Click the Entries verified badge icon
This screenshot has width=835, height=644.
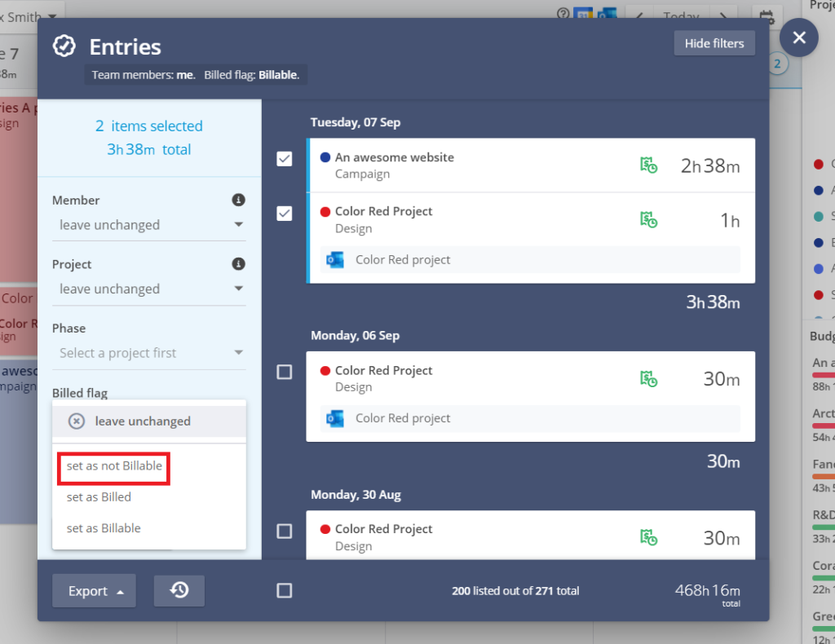[64, 46]
